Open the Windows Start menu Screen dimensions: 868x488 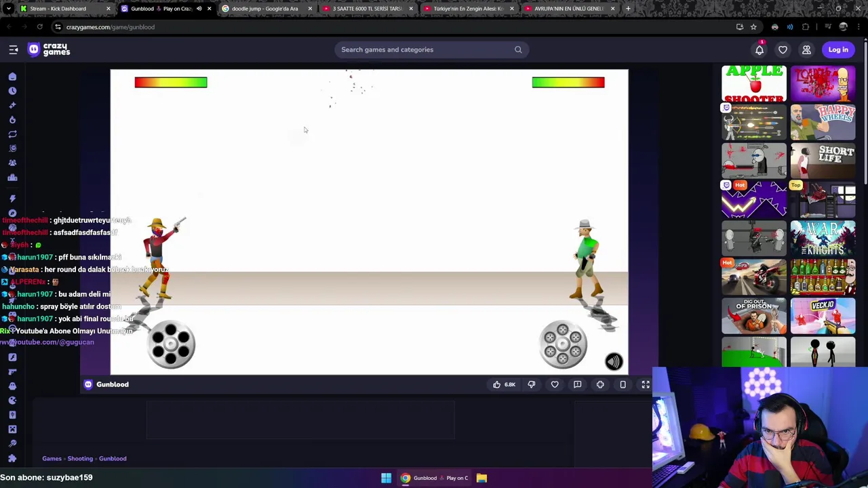click(386, 478)
